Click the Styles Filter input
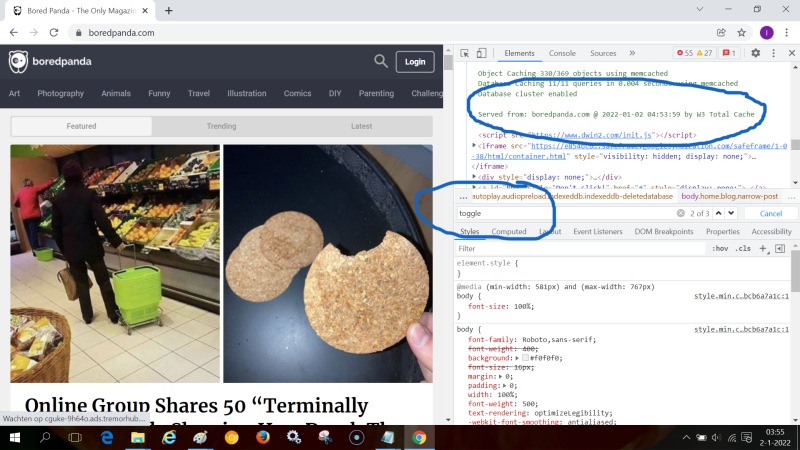The height and width of the screenshot is (450, 800). click(581, 248)
